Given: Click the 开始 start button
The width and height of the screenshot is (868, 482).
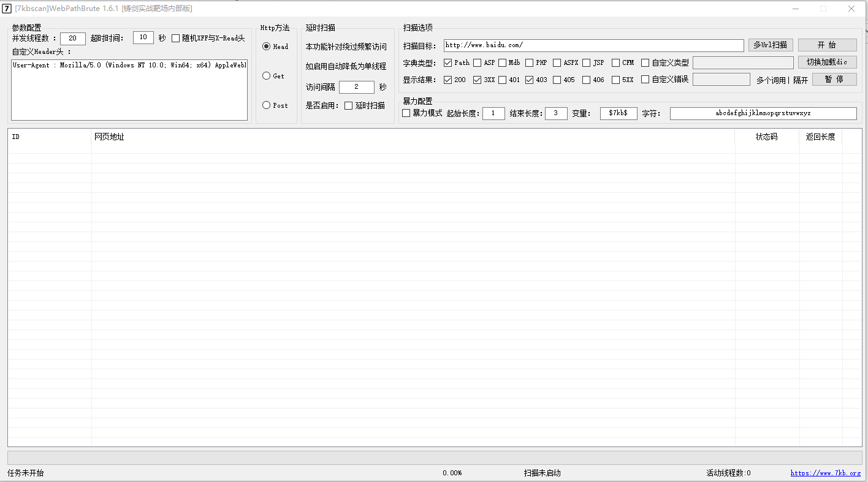Looking at the screenshot, I should [x=827, y=45].
